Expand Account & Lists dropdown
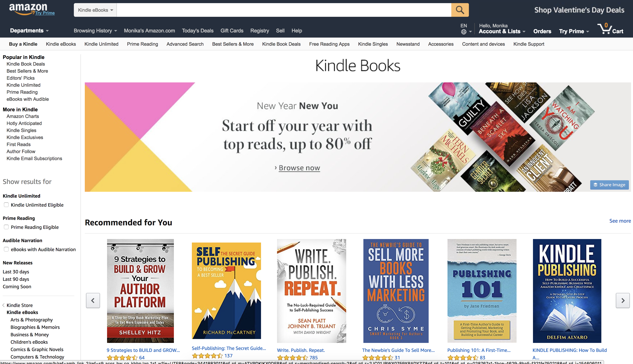Image resolution: width=633 pixels, height=364 pixels. click(502, 31)
